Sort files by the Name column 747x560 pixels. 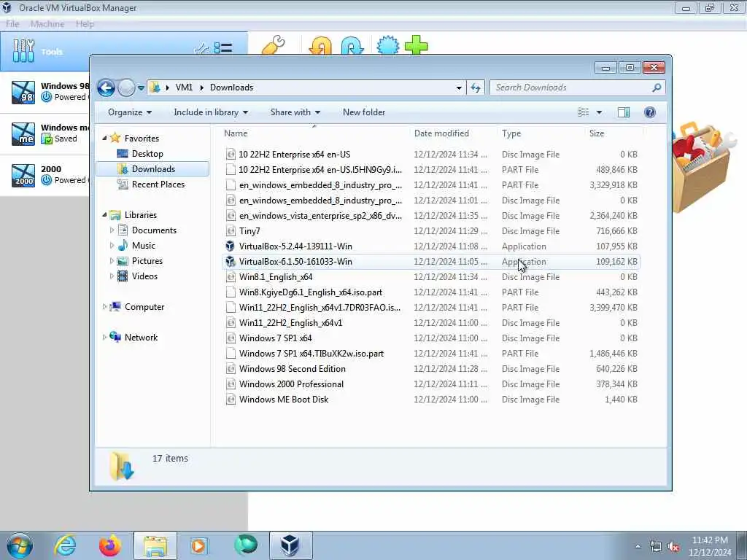314,133
